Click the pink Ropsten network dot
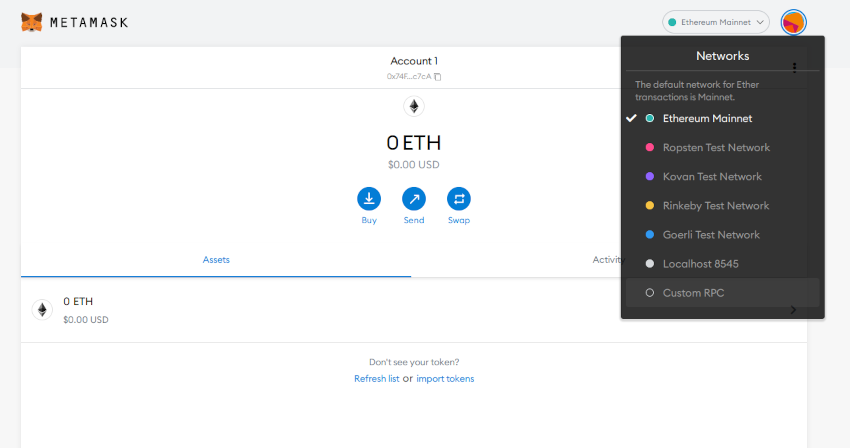This screenshot has width=850, height=448. (649, 148)
